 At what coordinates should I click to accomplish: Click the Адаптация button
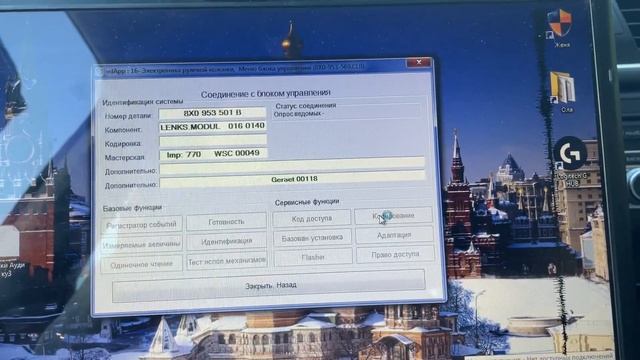(394, 235)
